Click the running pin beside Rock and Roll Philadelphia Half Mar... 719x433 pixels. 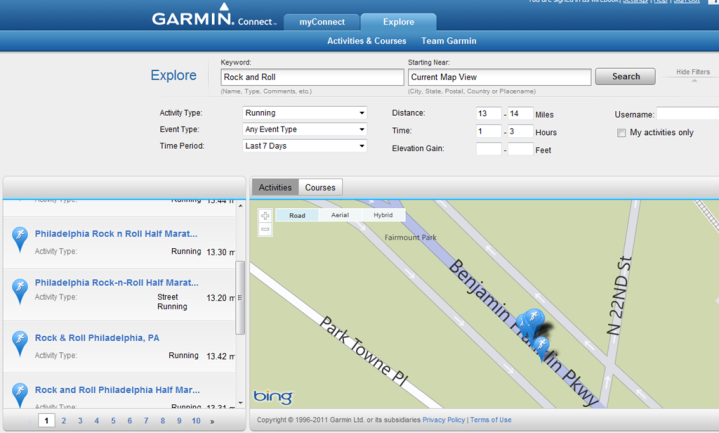(20, 395)
